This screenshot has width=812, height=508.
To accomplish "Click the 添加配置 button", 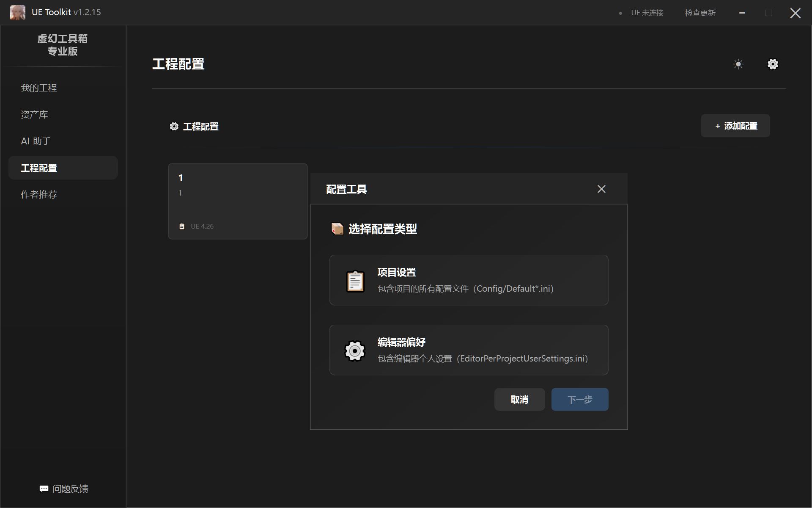I will [735, 126].
